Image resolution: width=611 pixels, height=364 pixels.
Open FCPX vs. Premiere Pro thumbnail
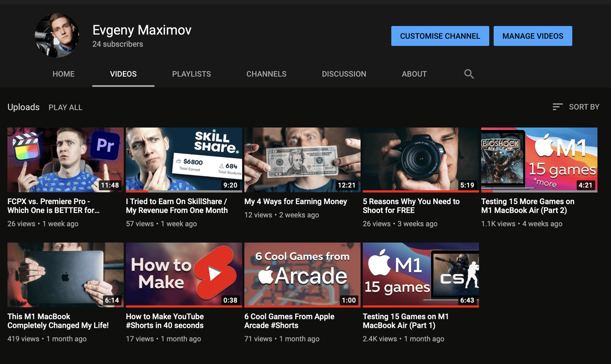(66, 160)
